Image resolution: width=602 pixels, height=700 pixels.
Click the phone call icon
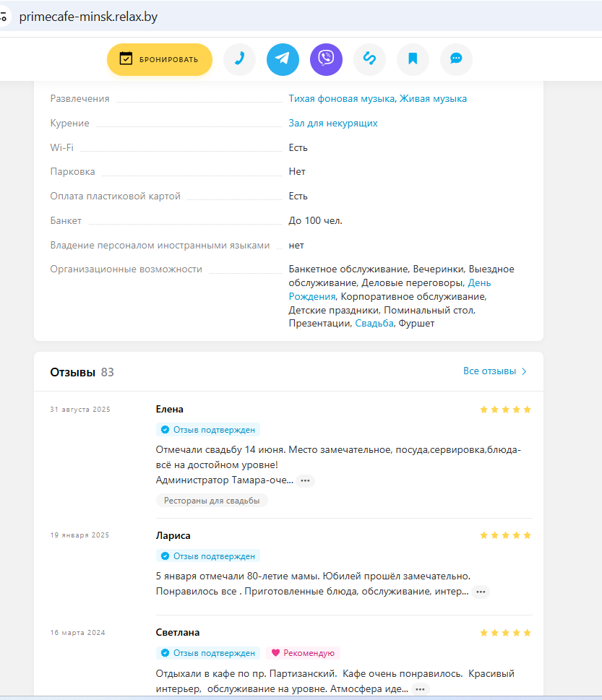point(239,59)
